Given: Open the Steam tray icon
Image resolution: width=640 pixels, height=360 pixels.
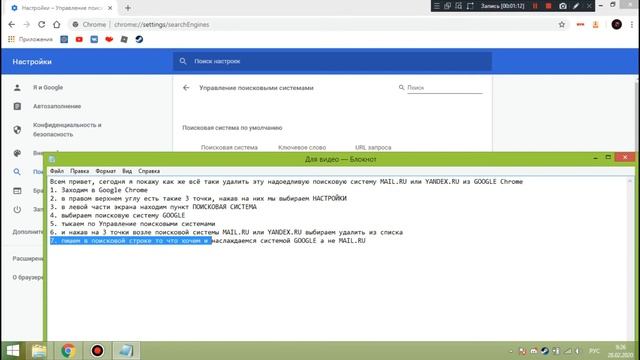Looking at the screenshot, I should click(545, 351).
